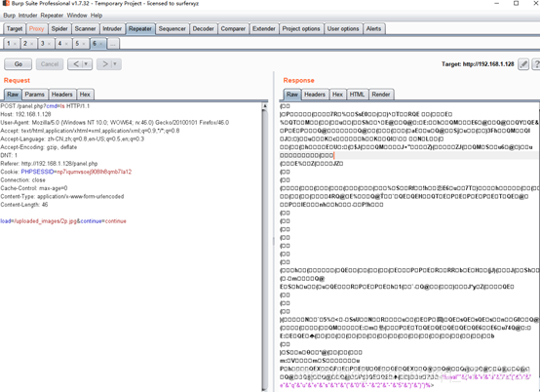Screen dimensions: 540x392
Task: Click the Burp Suite logo icon
Action: pyautogui.click(x=5, y=4)
